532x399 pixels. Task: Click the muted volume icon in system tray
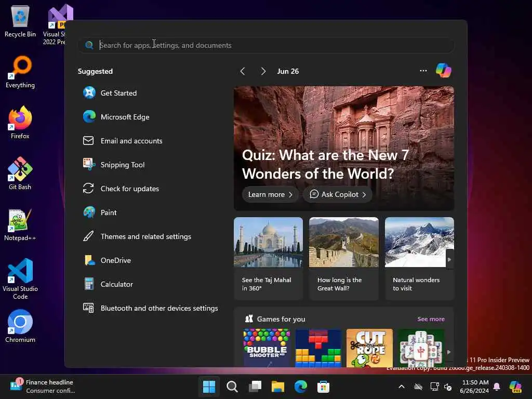point(448,387)
